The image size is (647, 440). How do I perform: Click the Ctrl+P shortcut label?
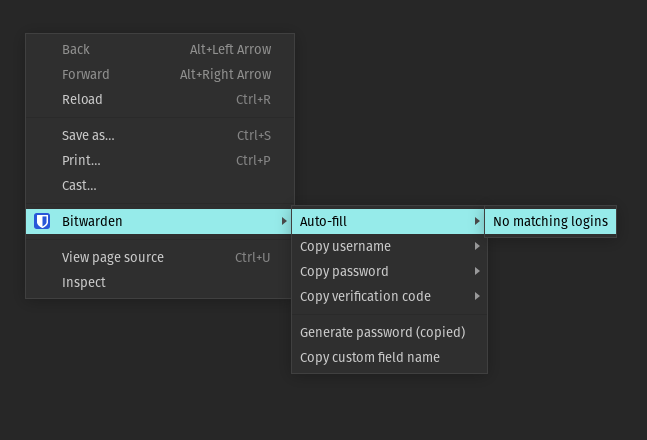tap(253, 160)
